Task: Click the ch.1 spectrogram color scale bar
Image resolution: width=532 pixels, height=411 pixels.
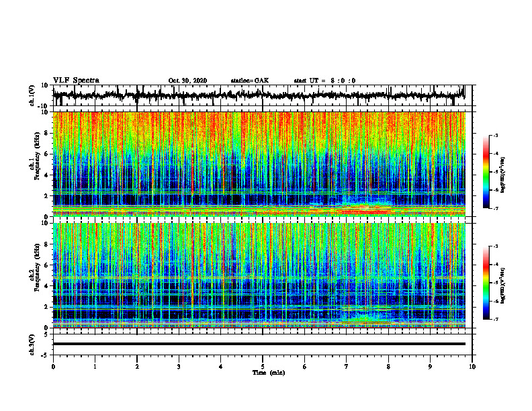Action: point(486,172)
